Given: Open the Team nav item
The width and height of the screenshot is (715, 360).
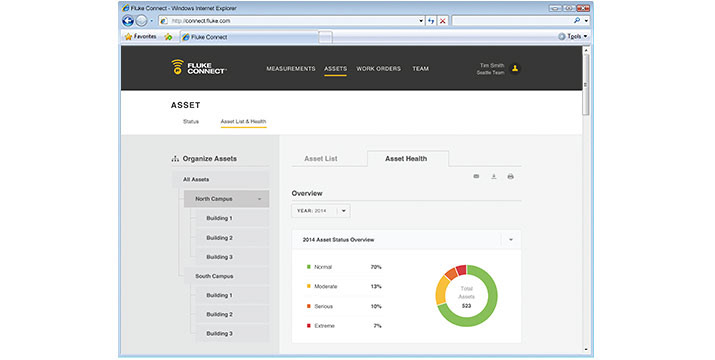Looking at the screenshot, I should (x=420, y=68).
